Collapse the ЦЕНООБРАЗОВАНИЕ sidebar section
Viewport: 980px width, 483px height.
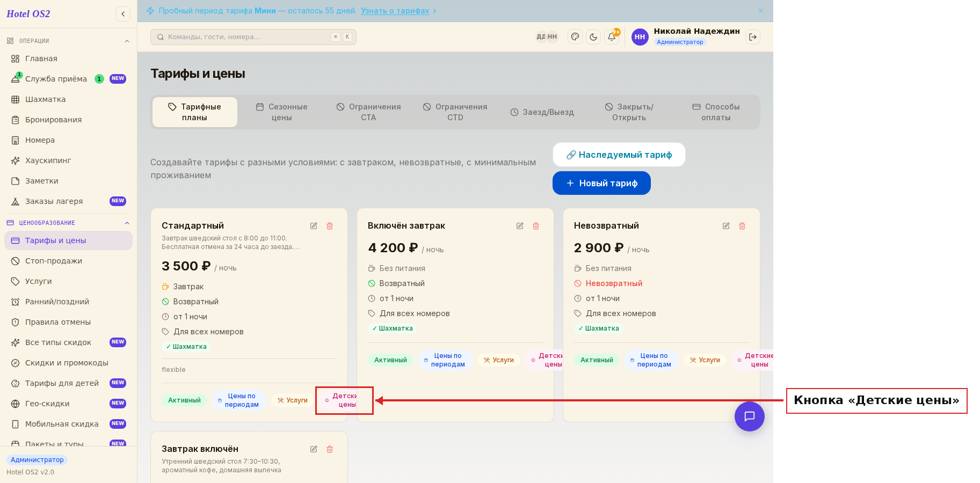point(127,223)
